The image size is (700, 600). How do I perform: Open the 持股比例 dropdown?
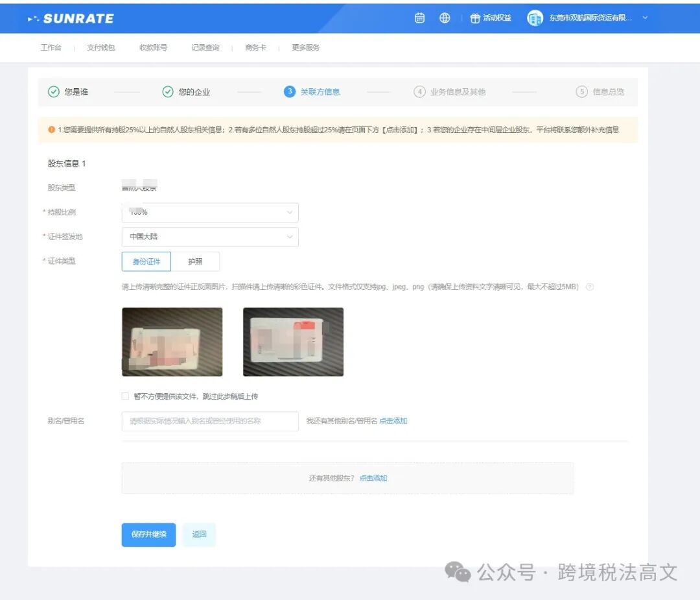tap(209, 212)
